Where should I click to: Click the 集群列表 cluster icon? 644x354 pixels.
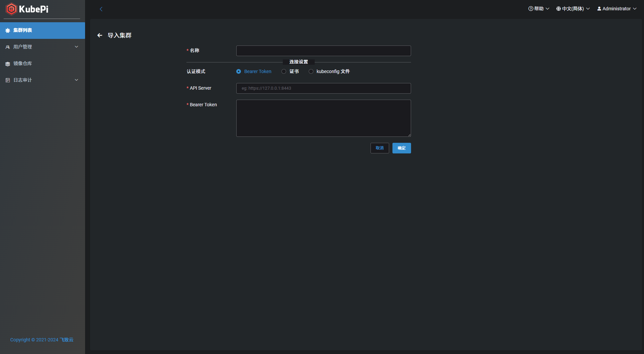[8, 31]
